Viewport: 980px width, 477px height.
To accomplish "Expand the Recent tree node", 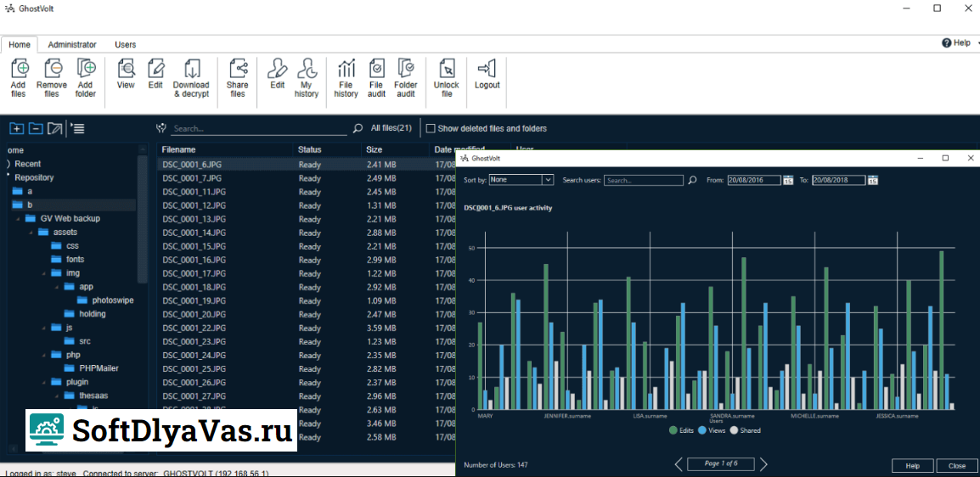I will [x=8, y=164].
